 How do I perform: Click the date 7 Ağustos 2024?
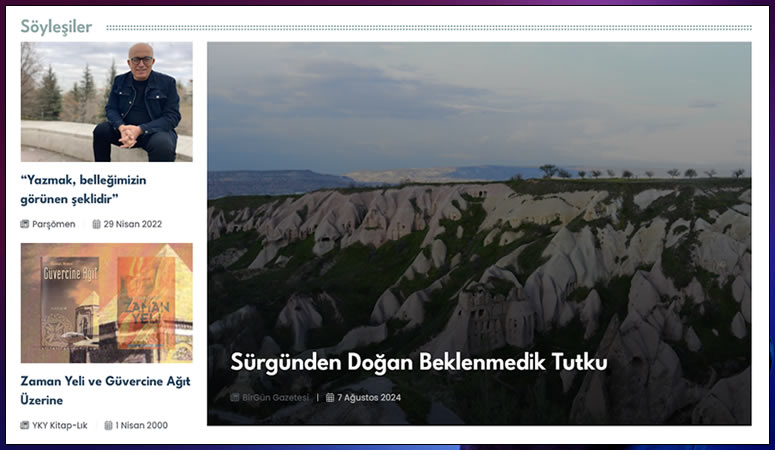[x=369, y=397]
